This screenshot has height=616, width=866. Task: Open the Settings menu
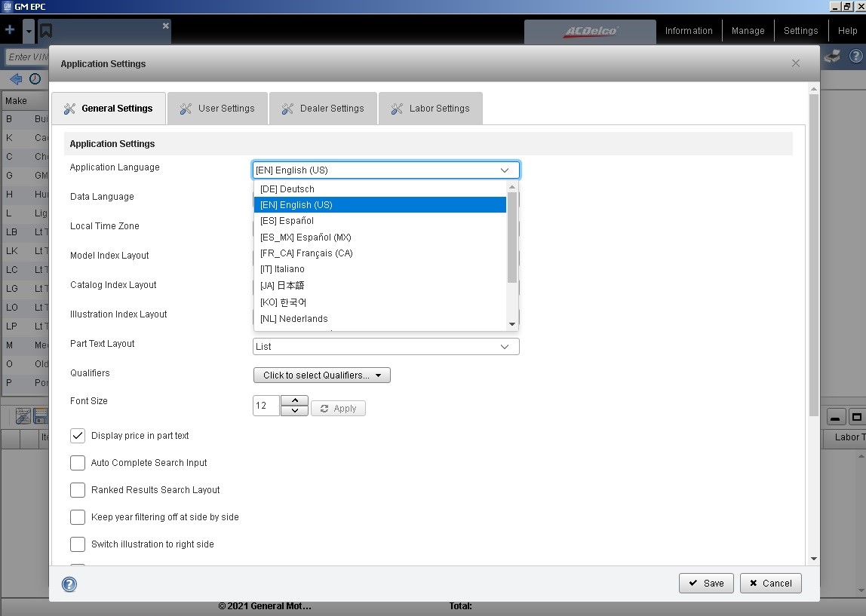[x=800, y=31]
